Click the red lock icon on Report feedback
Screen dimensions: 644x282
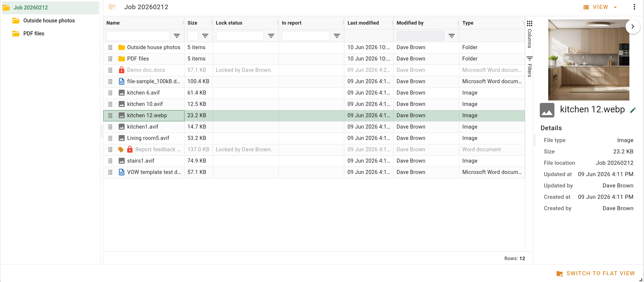[130, 149]
